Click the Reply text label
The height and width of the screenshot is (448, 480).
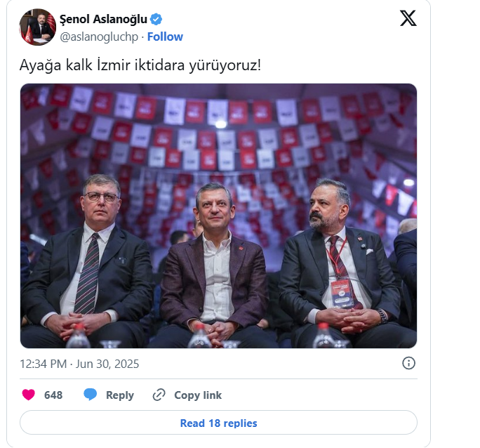(119, 395)
